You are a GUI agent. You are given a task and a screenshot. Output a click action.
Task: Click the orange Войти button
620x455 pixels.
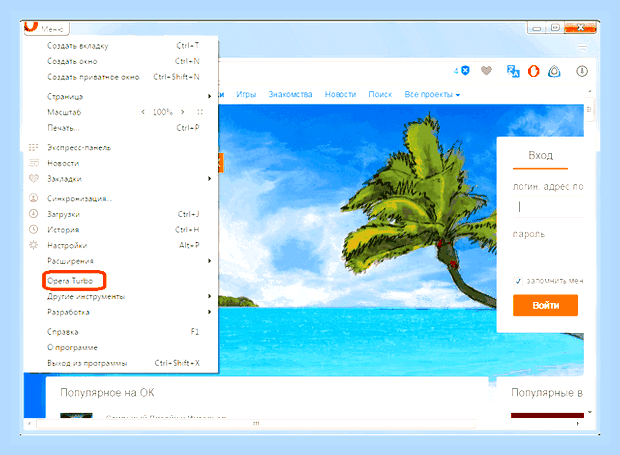tap(545, 305)
